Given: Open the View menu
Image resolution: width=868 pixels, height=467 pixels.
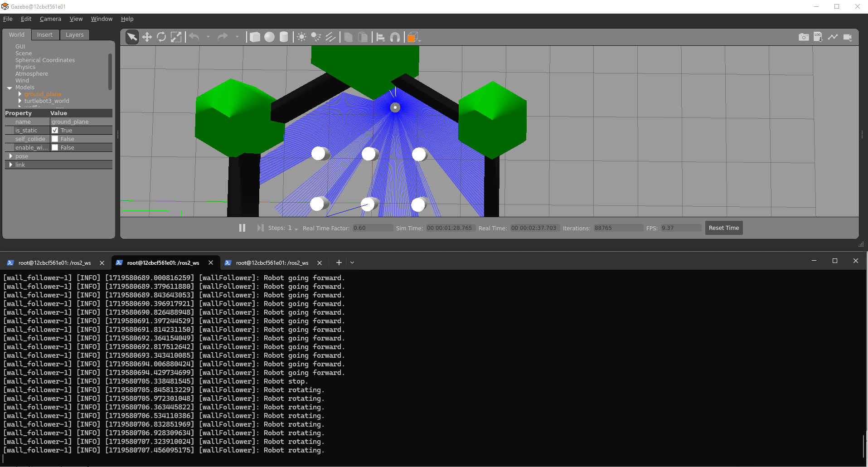Looking at the screenshot, I should coord(76,19).
